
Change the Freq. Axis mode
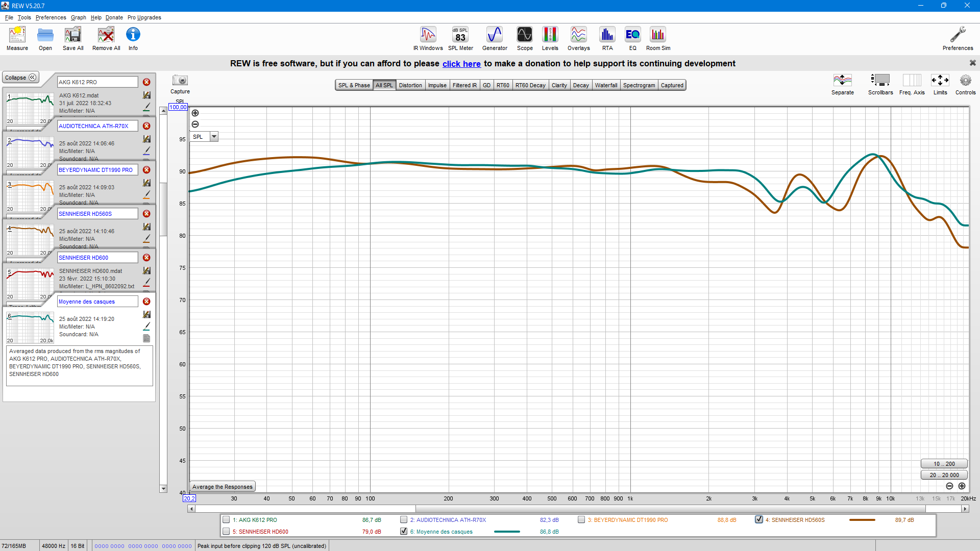coord(912,84)
